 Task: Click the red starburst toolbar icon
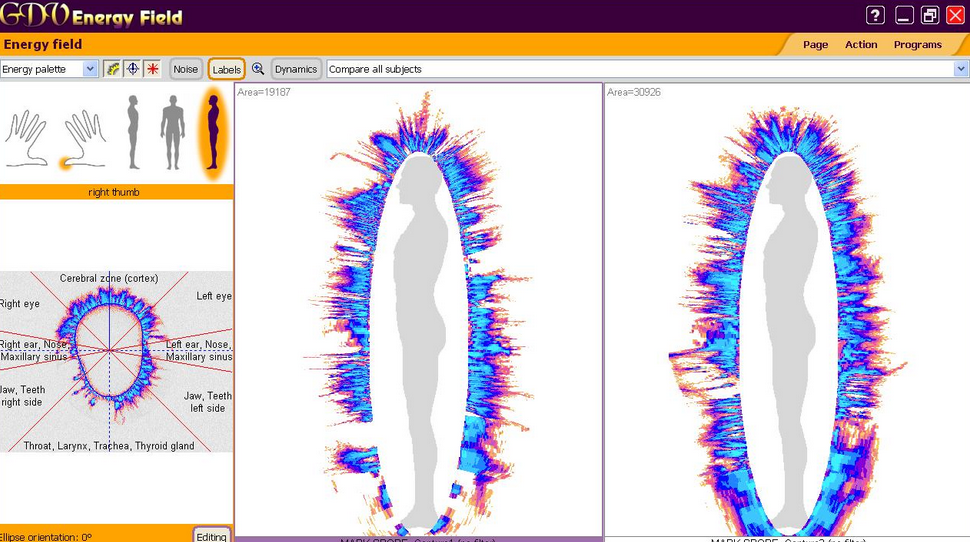tap(152, 69)
